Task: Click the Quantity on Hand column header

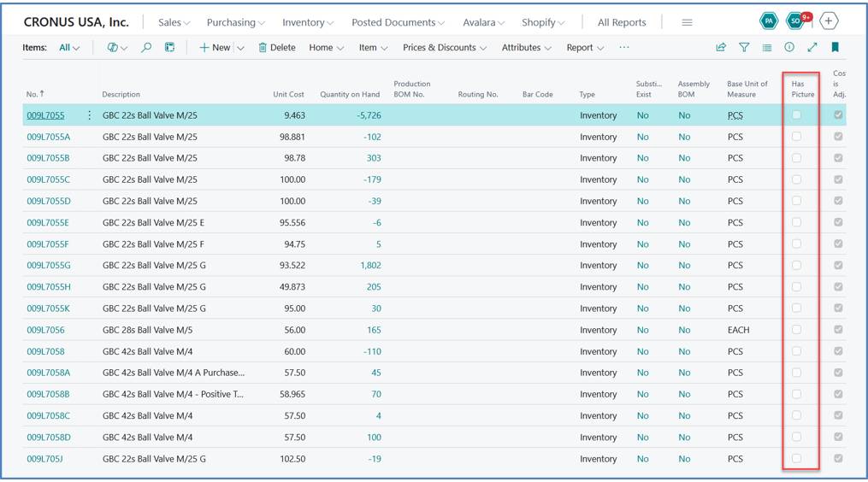Action: 350,95
